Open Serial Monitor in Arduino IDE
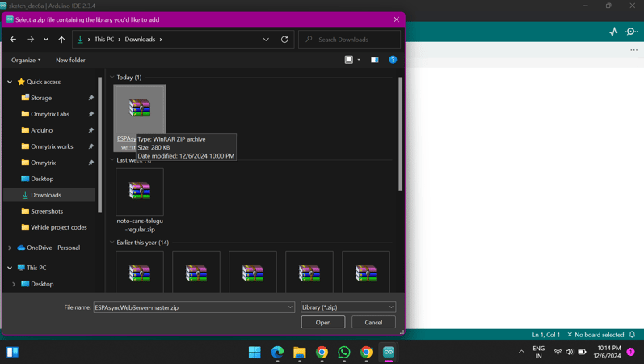Image resolution: width=644 pixels, height=364 pixels. click(631, 32)
